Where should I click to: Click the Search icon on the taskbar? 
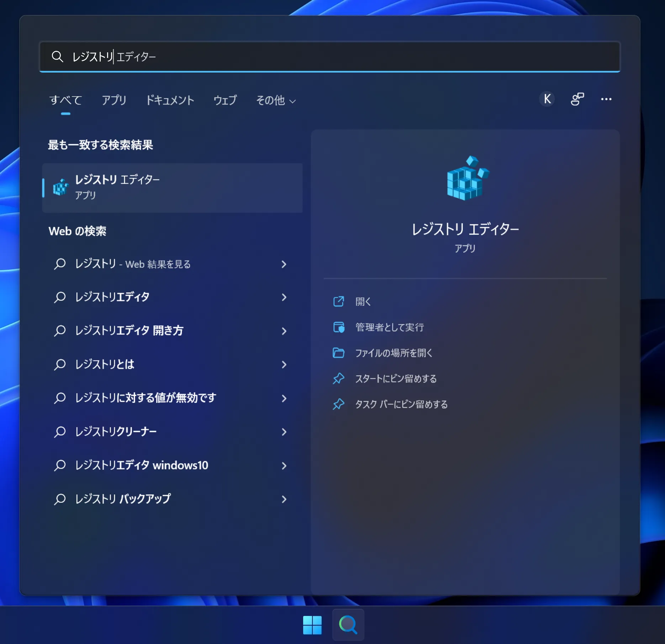click(348, 625)
